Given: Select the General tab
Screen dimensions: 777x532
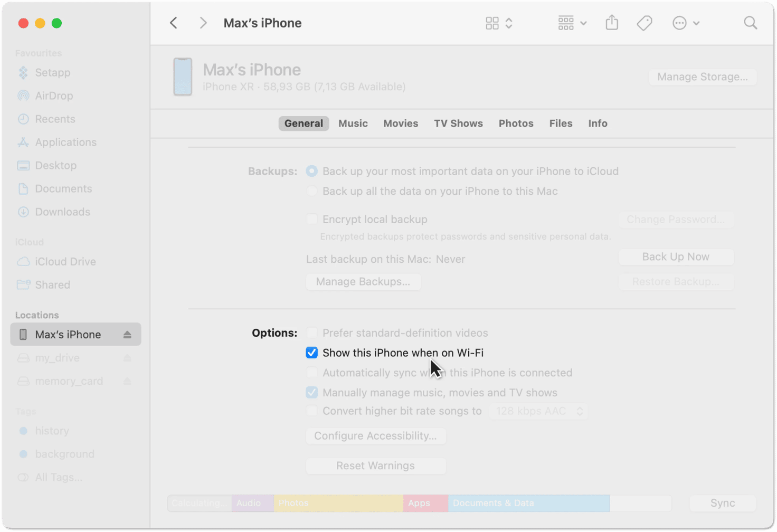Looking at the screenshot, I should click(x=304, y=123).
